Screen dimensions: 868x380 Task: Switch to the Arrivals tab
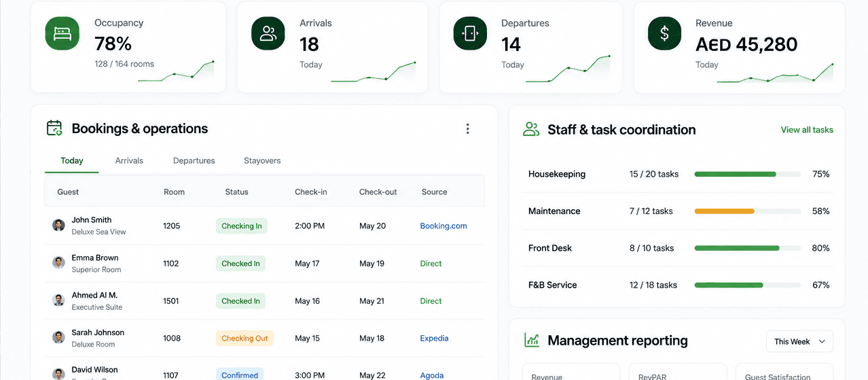(129, 161)
